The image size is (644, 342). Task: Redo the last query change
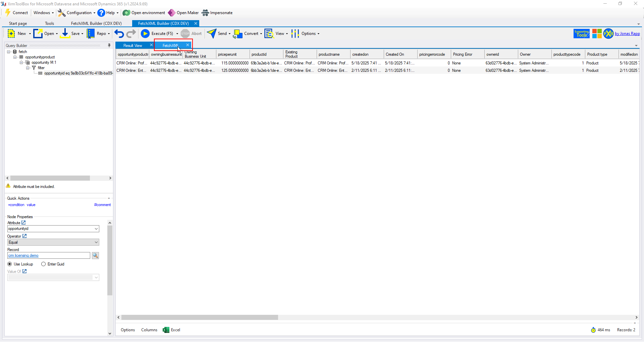pos(131,34)
